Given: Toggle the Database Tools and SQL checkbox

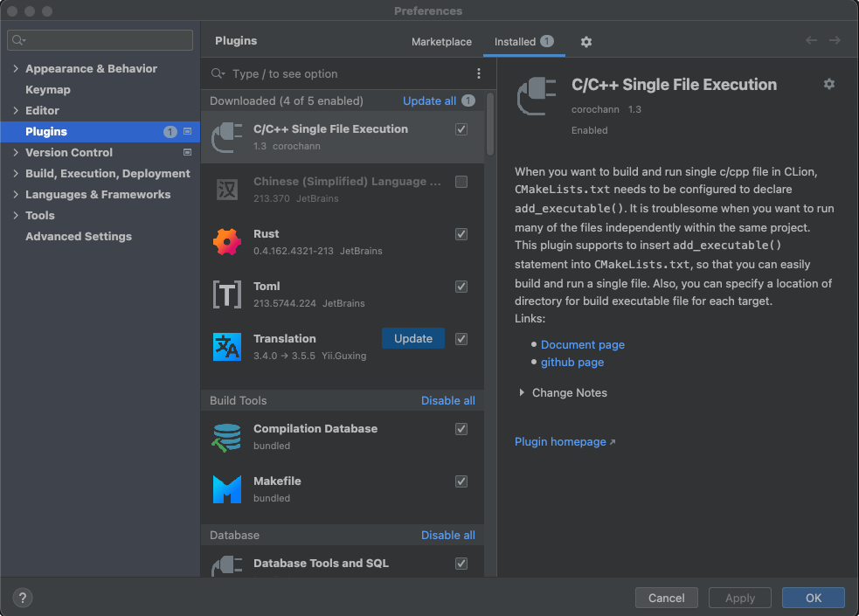Looking at the screenshot, I should 461,564.
